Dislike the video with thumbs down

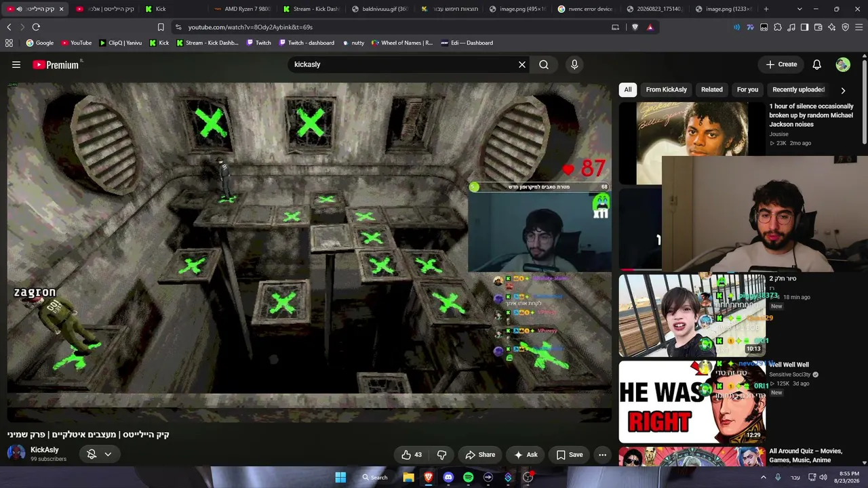[x=442, y=455]
